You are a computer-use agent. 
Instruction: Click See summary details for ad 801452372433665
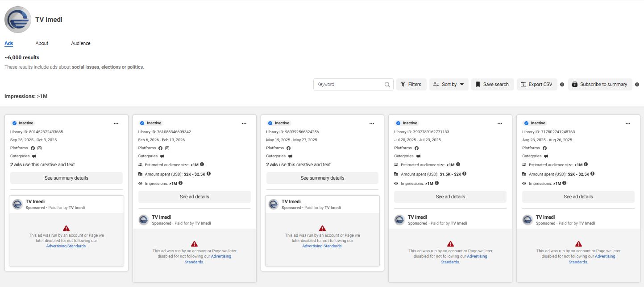(66, 178)
